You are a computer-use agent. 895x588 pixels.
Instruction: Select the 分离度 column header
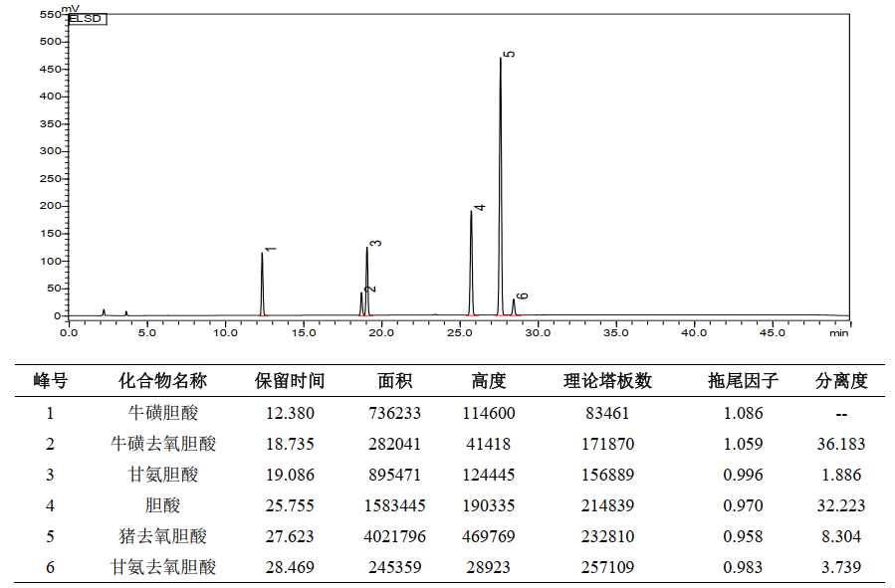[841, 381]
